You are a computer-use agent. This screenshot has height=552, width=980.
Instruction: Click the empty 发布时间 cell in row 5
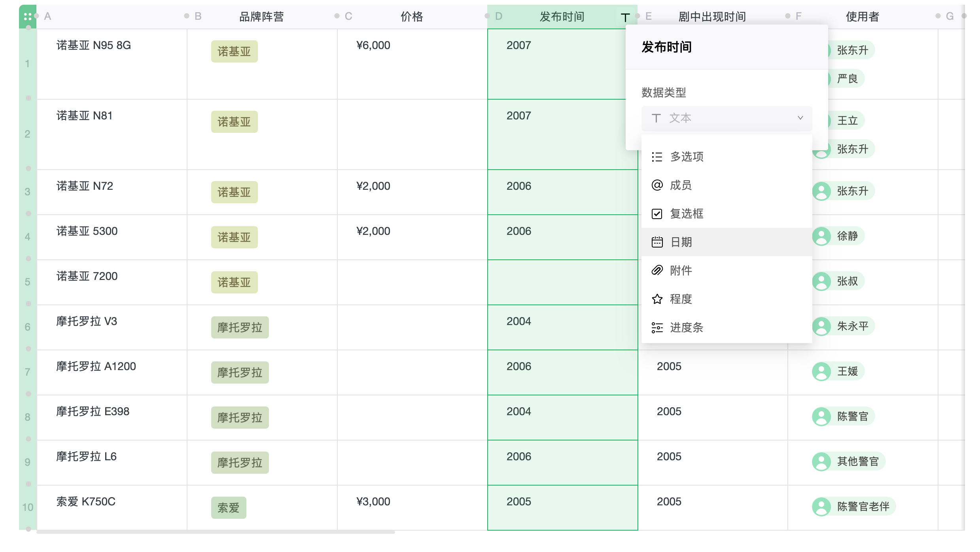563,283
